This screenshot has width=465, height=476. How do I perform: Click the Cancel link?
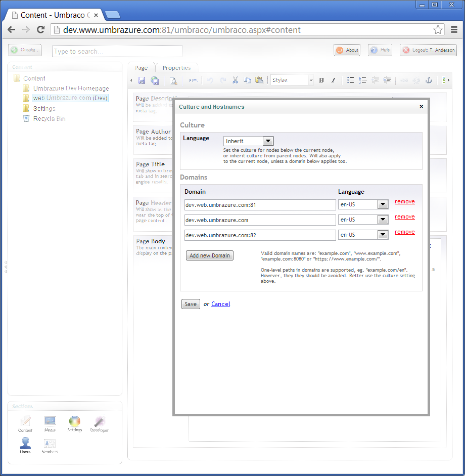(220, 304)
